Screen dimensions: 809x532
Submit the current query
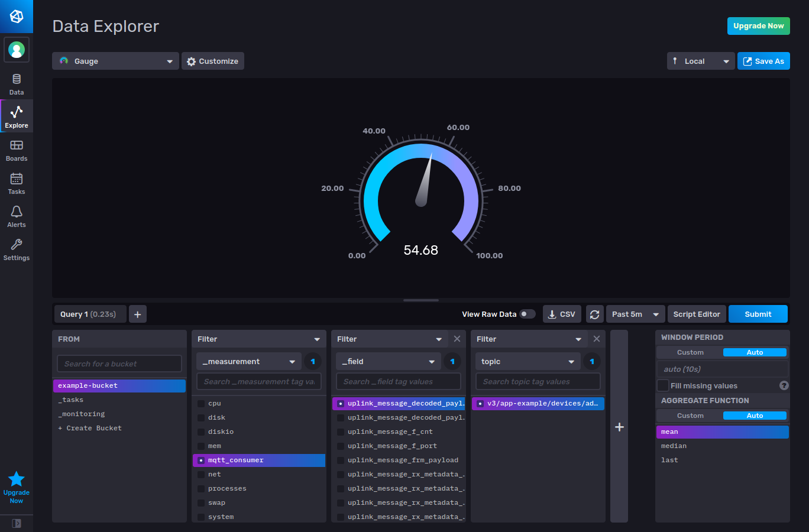coord(758,314)
